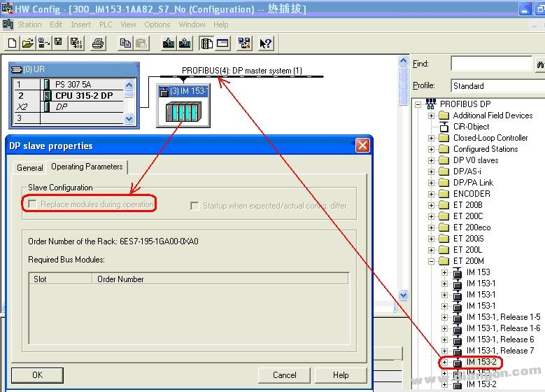Enable Replace modules during operation checkbox
Viewport: 545px width, 392px height.
pyautogui.click(x=31, y=204)
